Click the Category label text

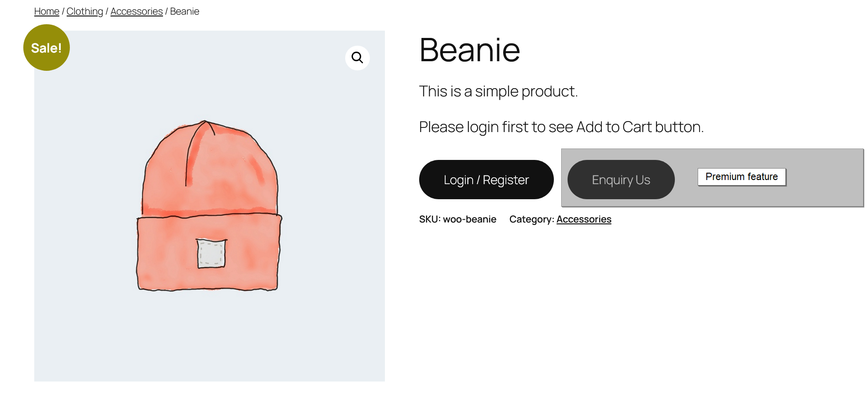[531, 219]
